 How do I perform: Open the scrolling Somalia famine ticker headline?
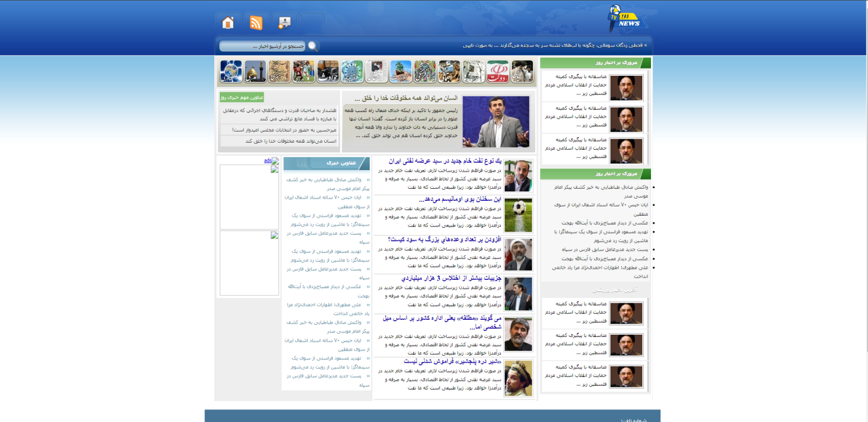click(x=555, y=46)
